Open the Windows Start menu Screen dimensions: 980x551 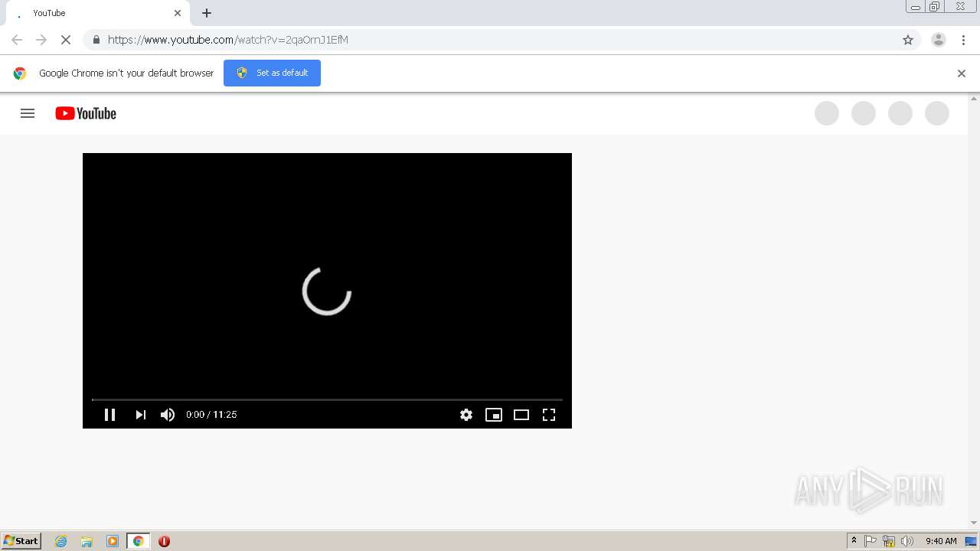[x=21, y=541]
